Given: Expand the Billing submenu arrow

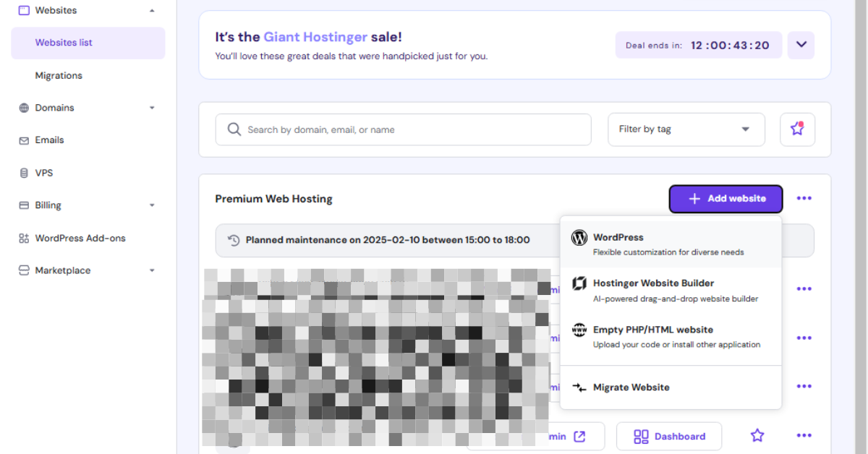Looking at the screenshot, I should (x=152, y=205).
